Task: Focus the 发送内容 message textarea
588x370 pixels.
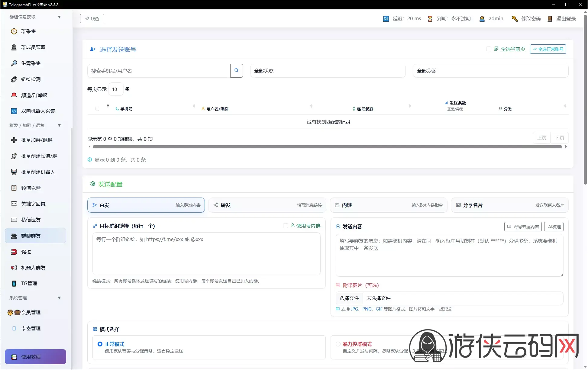Action: tap(449, 255)
